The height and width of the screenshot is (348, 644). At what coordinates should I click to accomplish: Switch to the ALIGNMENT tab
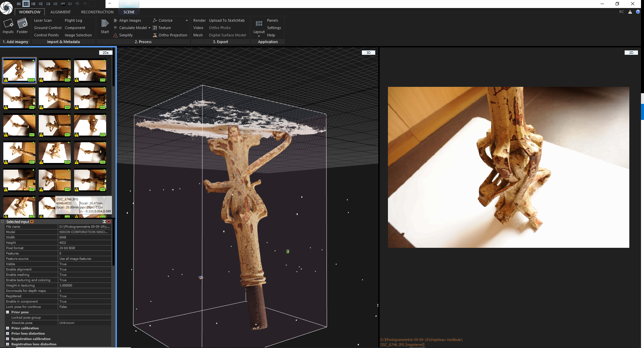(x=60, y=12)
